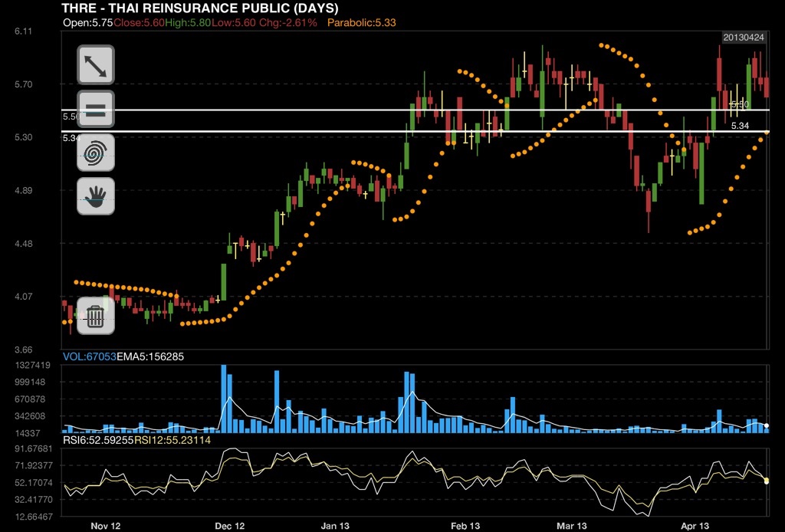Click the Feb 13 axis label

point(465,526)
